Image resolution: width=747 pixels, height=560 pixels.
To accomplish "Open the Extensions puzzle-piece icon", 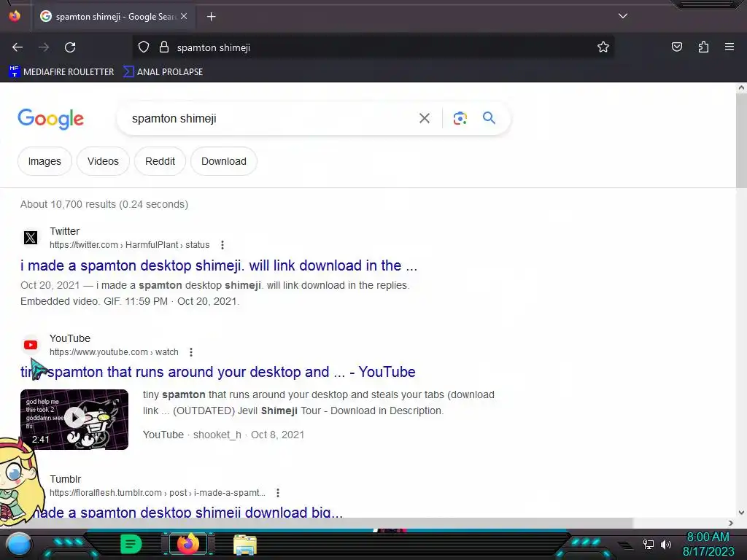I will click(x=703, y=47).
